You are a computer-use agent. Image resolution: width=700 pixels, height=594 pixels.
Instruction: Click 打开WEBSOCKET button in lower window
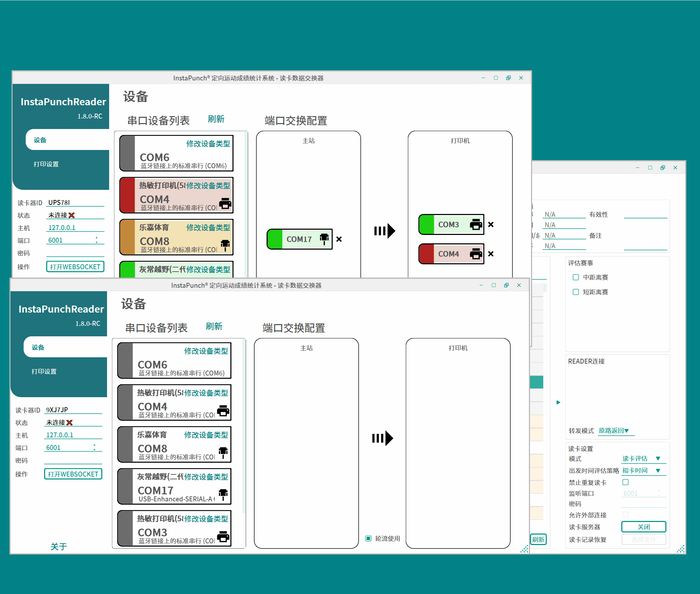73,474
